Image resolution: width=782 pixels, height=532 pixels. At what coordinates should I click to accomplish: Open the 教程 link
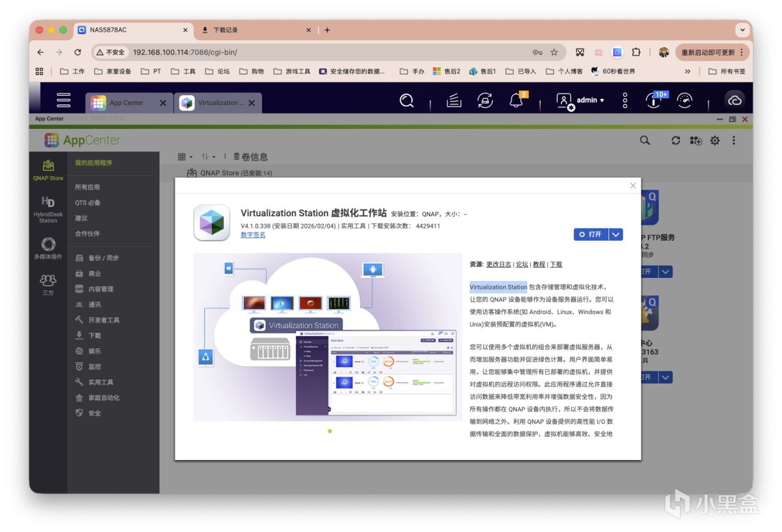[539, 264]
